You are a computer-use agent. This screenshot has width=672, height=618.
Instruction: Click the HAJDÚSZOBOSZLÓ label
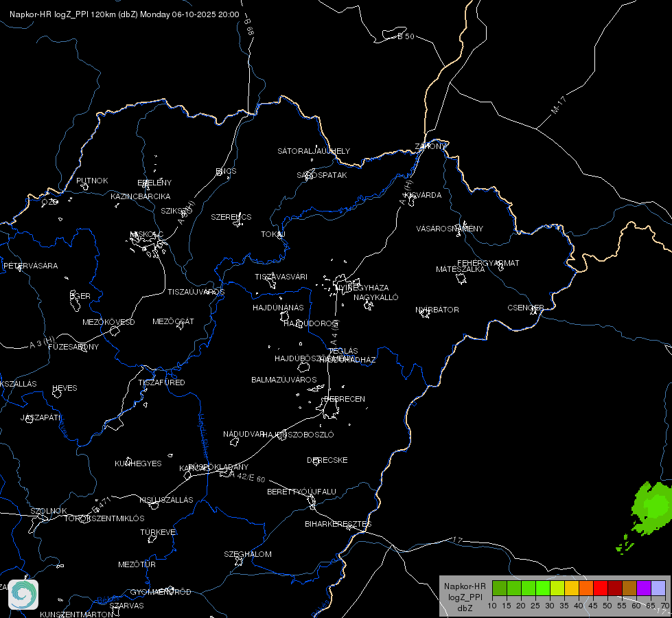click(x=298, y=435)
